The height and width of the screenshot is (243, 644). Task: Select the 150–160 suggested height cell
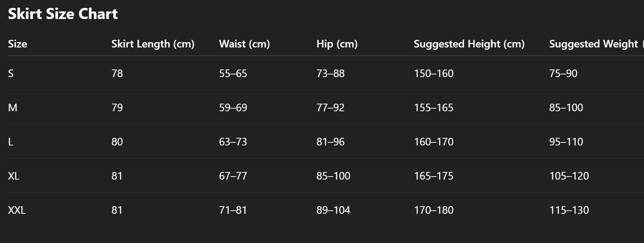434,73
